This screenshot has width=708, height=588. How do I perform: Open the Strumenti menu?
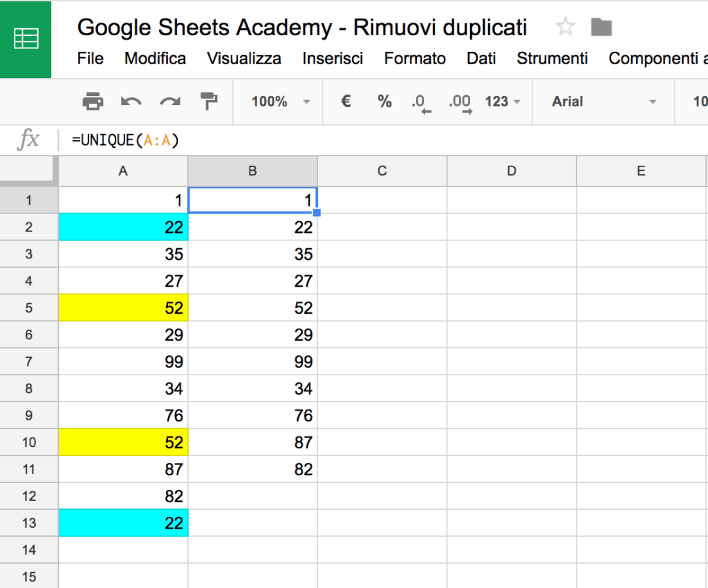click(552, 58)
